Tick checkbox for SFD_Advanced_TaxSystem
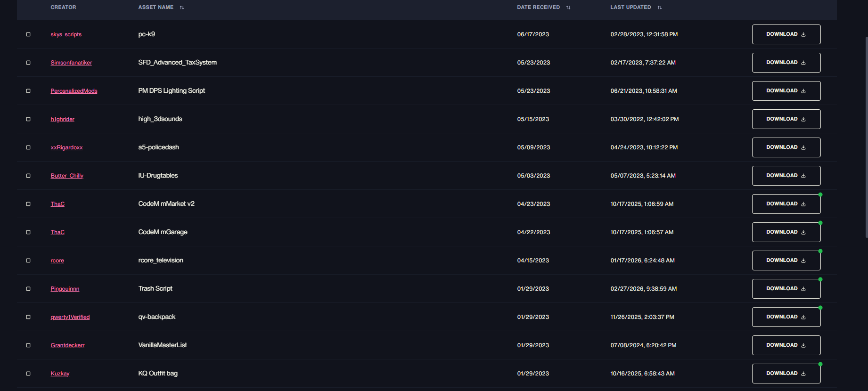868x391 pixels. [x=28, y=63]
